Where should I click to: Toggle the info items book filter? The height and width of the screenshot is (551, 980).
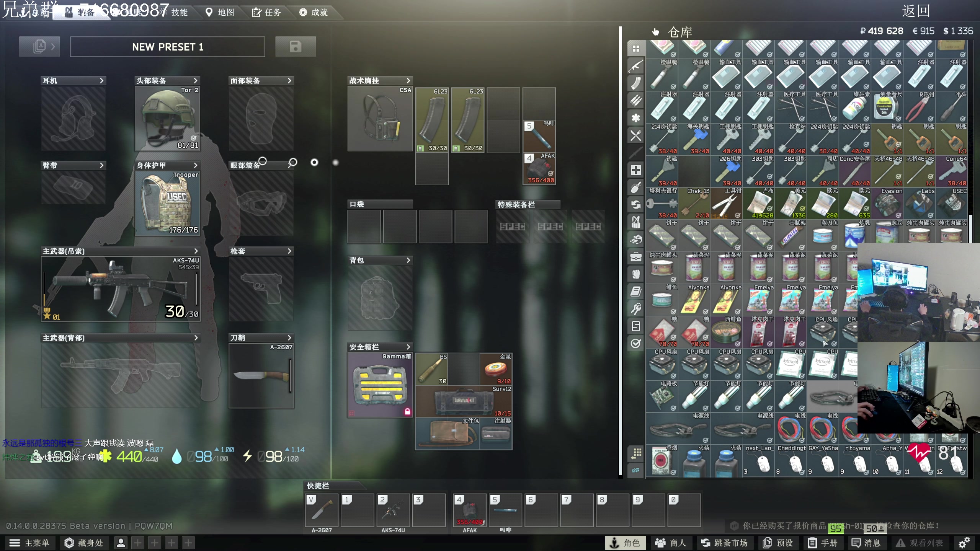(x=636, y=291)
